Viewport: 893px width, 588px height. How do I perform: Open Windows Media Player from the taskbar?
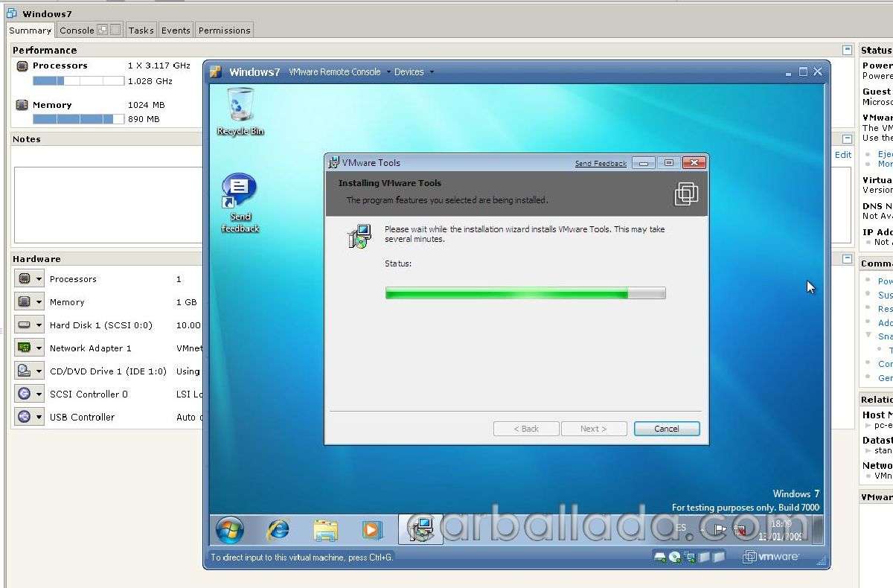point(372,530)
